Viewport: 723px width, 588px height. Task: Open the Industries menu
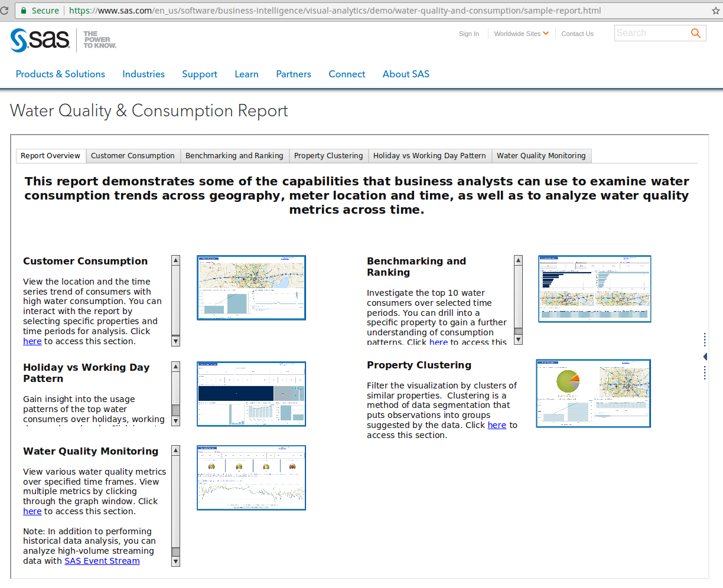pos(144,74)
